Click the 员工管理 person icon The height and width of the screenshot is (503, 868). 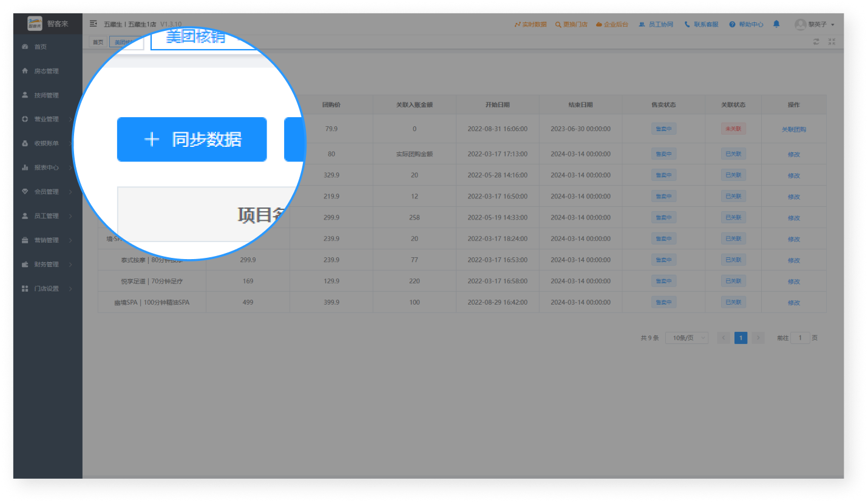(25, 216)
